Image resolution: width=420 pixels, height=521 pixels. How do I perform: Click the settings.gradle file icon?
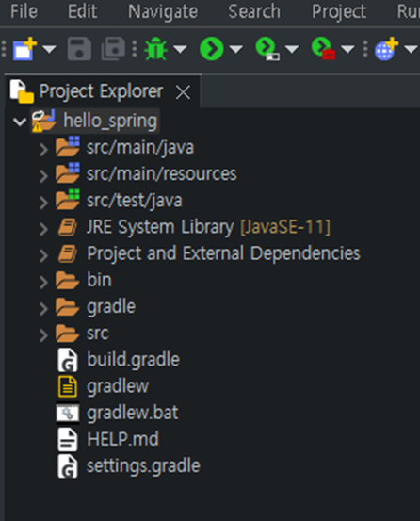click(x=68, y=466)
